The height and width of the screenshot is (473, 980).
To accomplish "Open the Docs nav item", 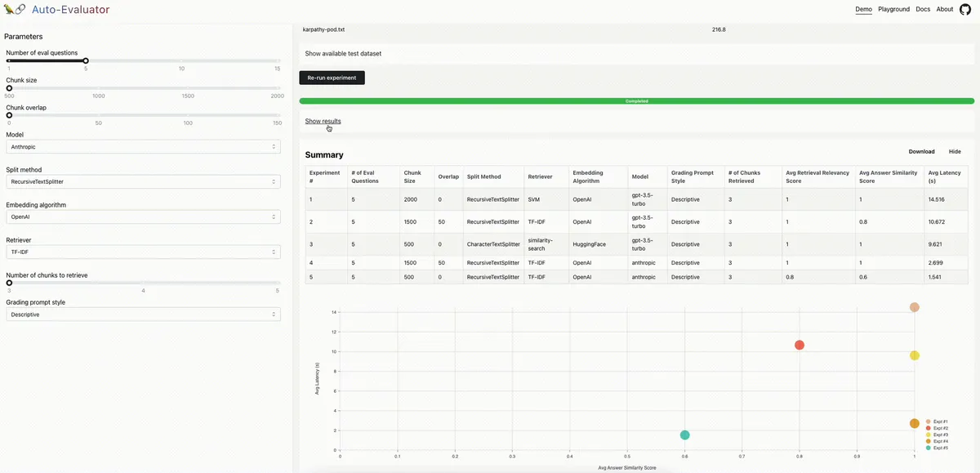I will pos(923,10).
